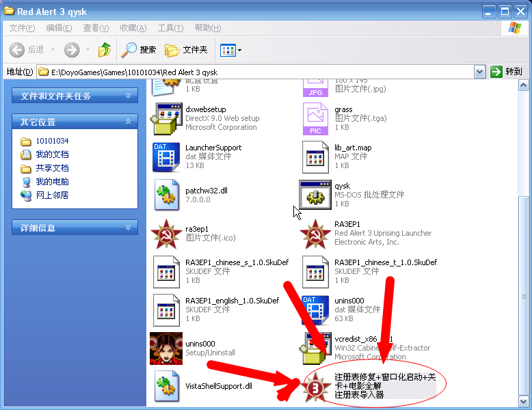Open the 收藏(A) menu
Screen dimensions: 532x410
133,28
